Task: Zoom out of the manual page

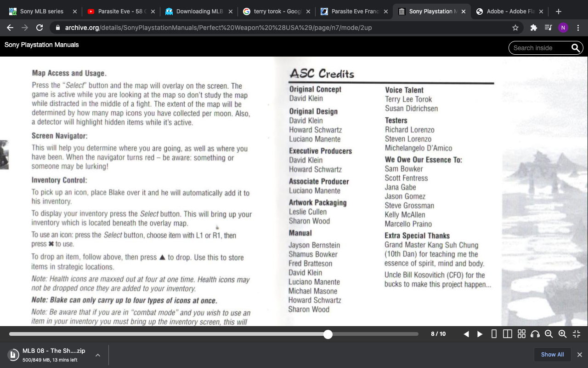Action: (548, 334)
